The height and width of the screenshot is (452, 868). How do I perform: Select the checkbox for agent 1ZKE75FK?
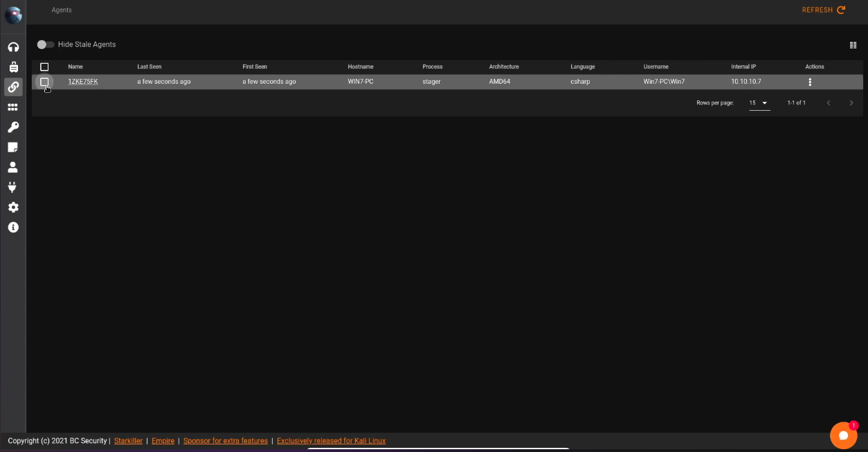pyautogui.click(x=44, y=82)
